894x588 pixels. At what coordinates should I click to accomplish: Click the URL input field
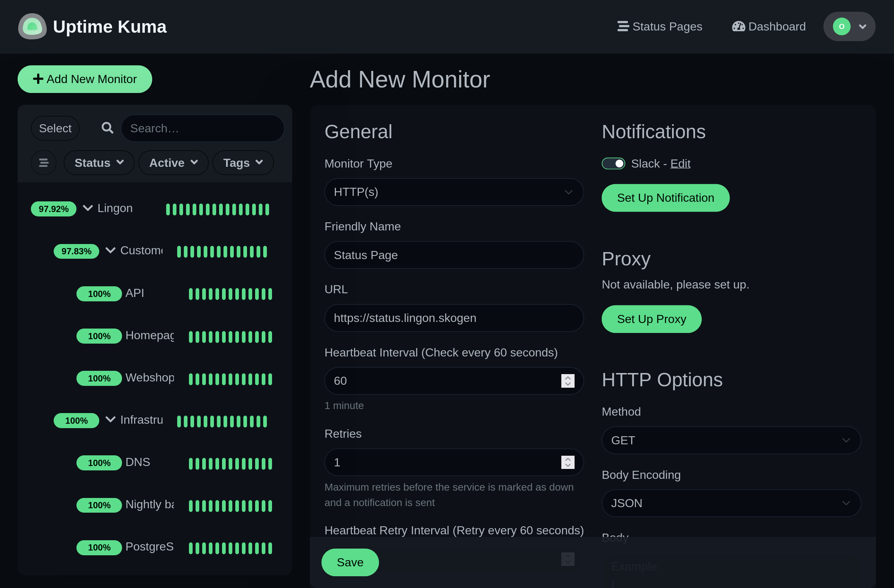454,318
